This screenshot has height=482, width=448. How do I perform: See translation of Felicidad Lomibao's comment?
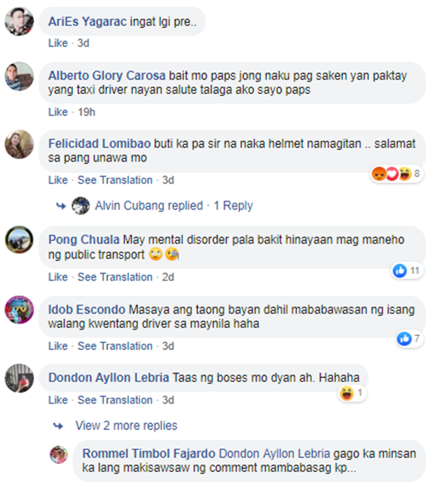[x=115, y=180]
